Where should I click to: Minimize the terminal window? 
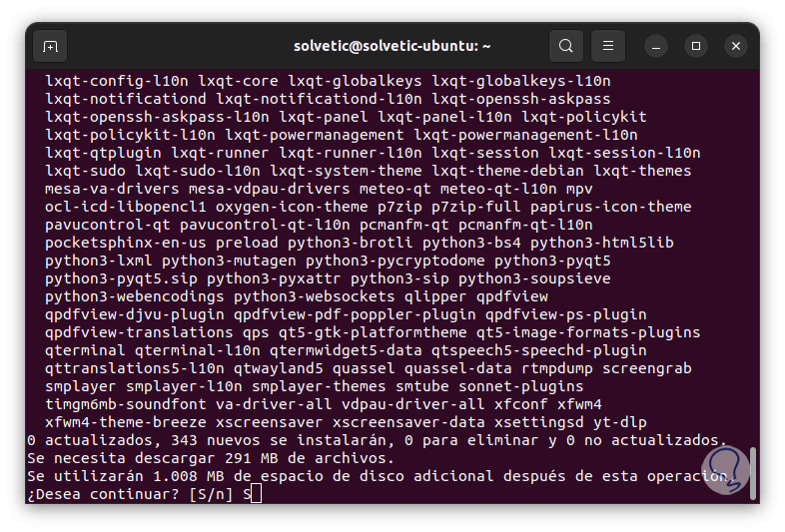point(656,46)
